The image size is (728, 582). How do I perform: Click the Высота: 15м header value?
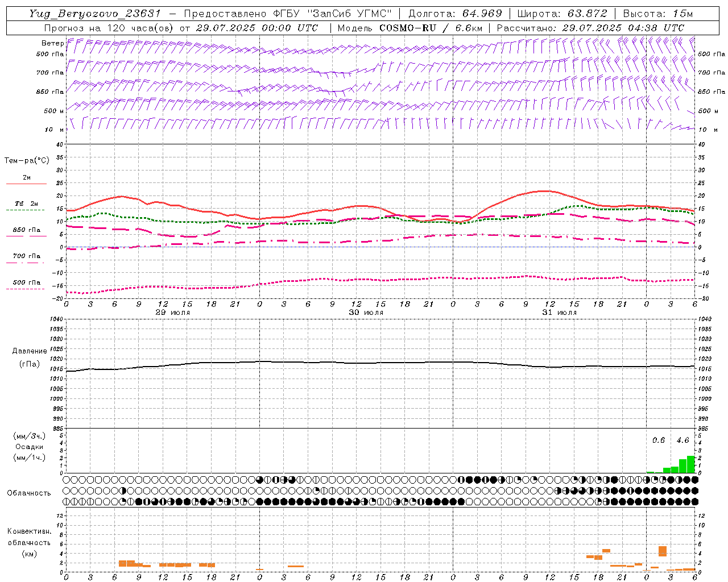658,14
